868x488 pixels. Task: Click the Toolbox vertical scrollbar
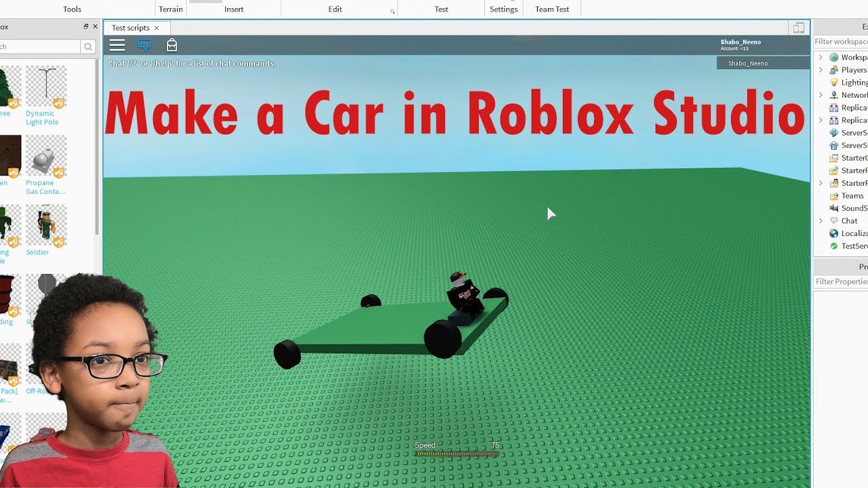(98, 146)
